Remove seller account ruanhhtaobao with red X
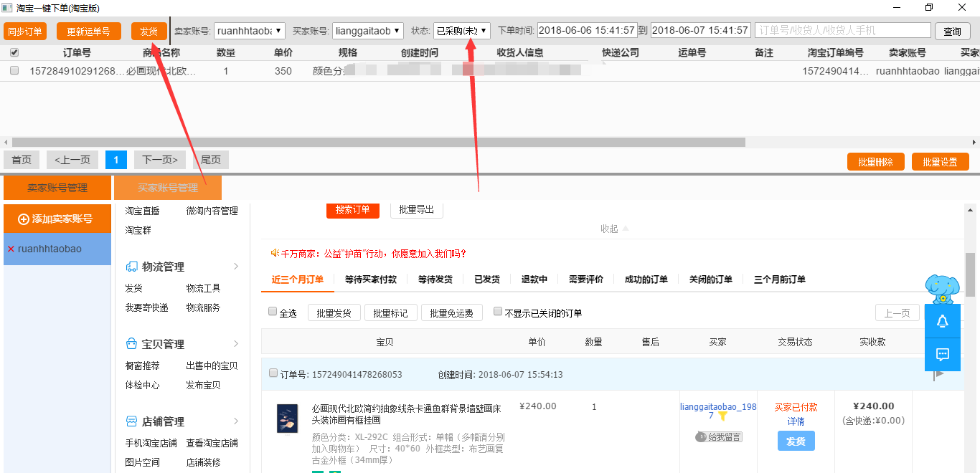980x473 pixels. tap(11, 249)
